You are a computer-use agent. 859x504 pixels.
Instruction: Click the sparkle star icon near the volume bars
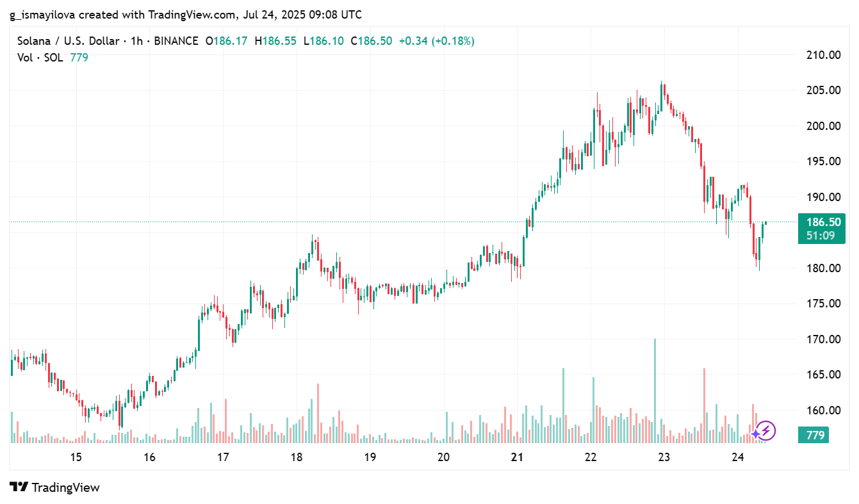(x=755, y=434)
